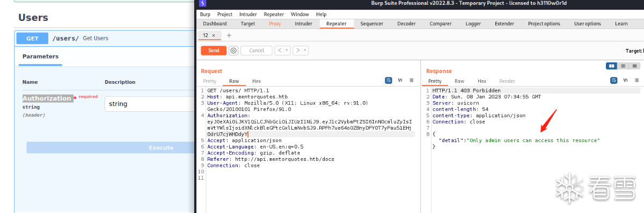This screenshot has width=644, height=213.
Task: Switch Response view to Raw
Action: [x=459, y=81]
